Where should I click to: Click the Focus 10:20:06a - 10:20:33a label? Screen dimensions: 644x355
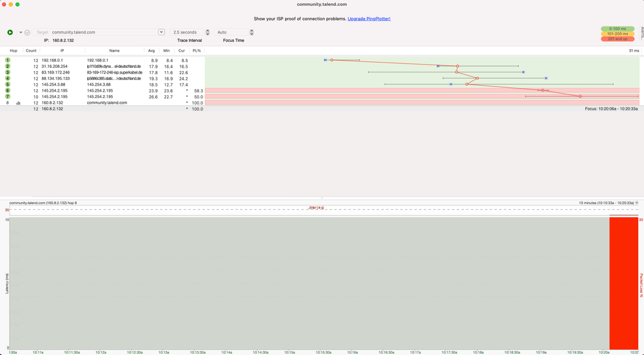[611, 109]
